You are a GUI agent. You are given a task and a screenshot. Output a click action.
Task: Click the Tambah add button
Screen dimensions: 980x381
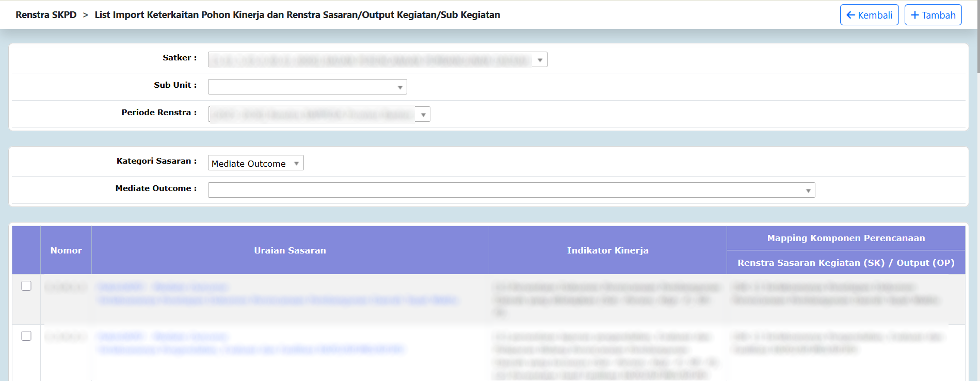(933, 15)
